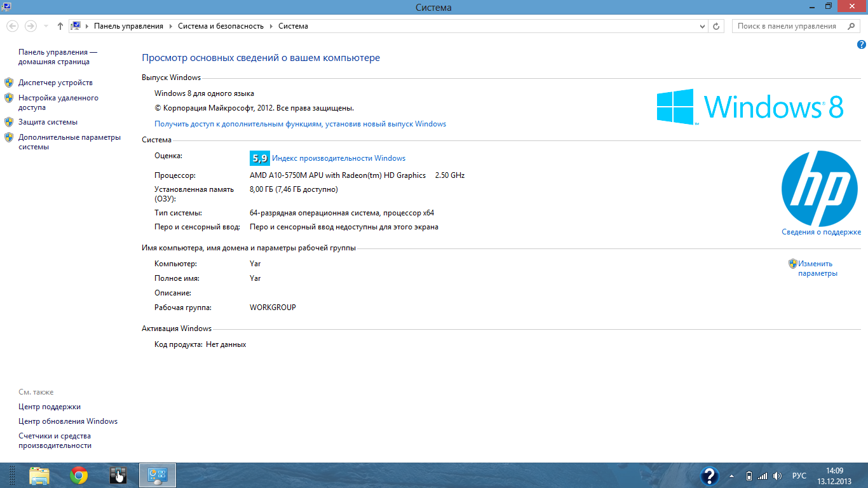Open recent locations dropdown arrow
This screenshot has width=868, height=488.
click(46, 27)
